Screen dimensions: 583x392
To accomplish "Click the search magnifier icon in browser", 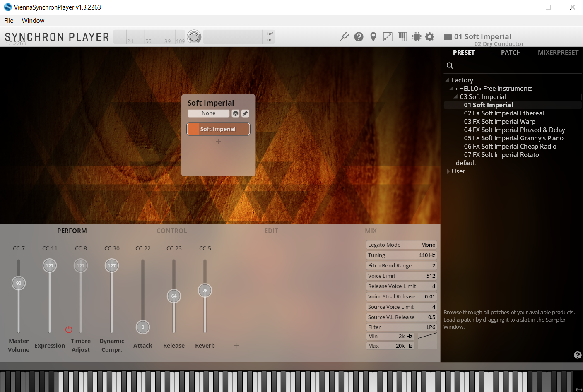I will (450, 65).
